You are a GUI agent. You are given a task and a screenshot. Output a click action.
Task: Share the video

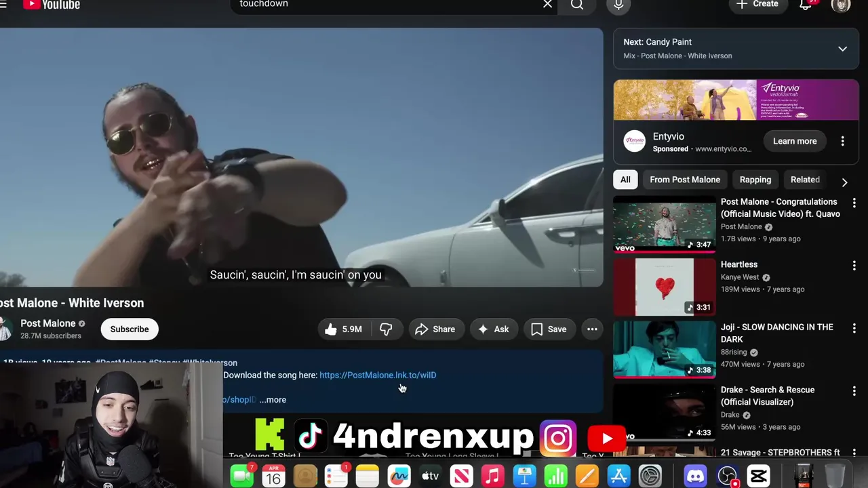435,329
